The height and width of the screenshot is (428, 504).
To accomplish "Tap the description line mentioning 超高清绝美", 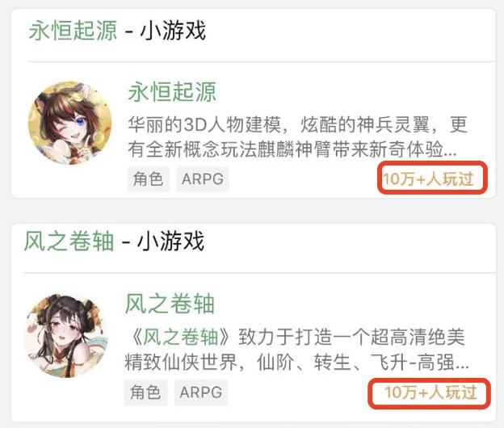I will pos(296,337).
